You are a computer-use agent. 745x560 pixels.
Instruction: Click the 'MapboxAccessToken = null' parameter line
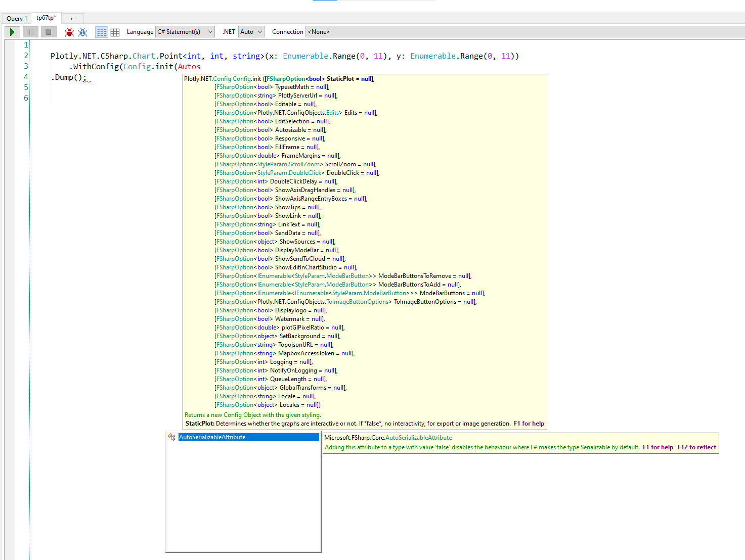(x=284, y=353)
